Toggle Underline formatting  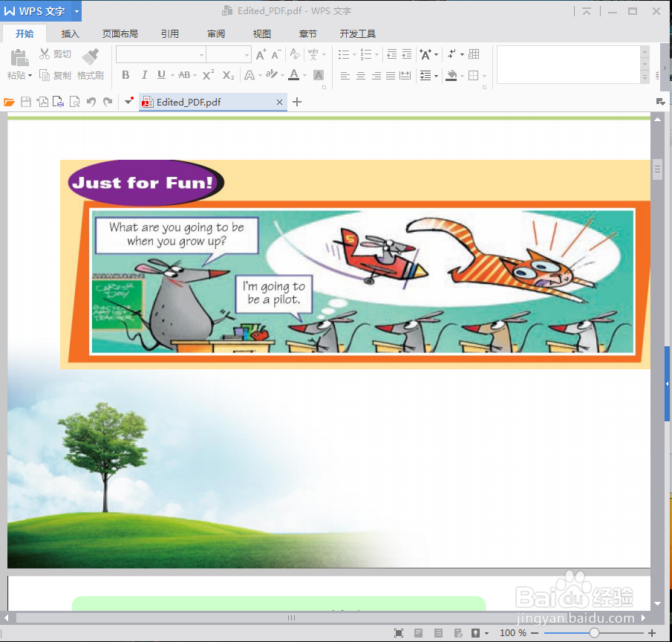(x=161, y=75)
